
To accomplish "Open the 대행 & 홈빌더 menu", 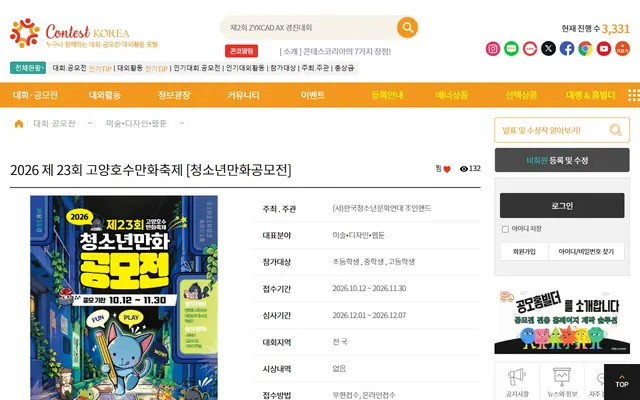I will tap(591, 95).
